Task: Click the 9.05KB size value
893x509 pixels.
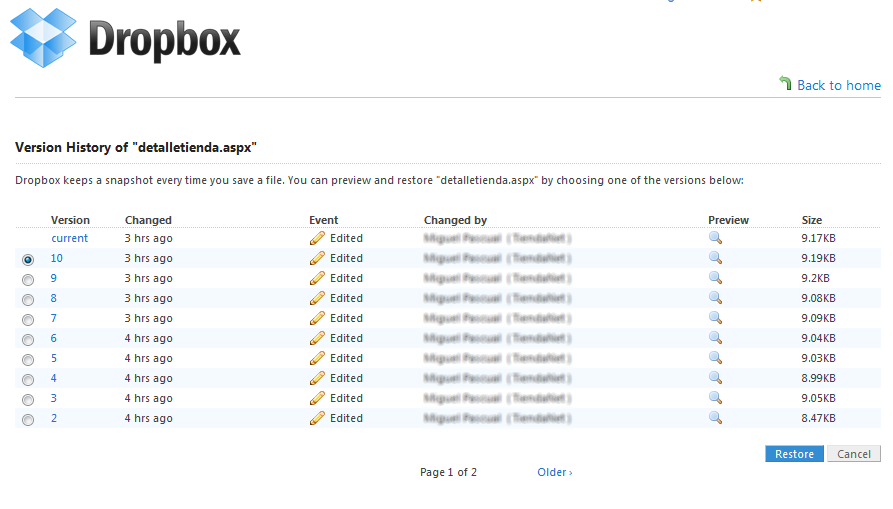Action: click(818, 398)
